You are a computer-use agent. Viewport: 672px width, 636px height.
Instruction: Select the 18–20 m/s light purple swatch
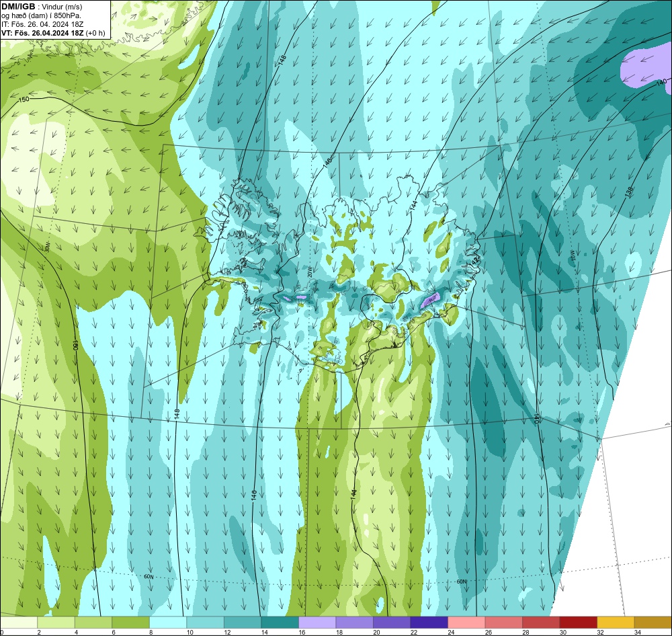354,623
